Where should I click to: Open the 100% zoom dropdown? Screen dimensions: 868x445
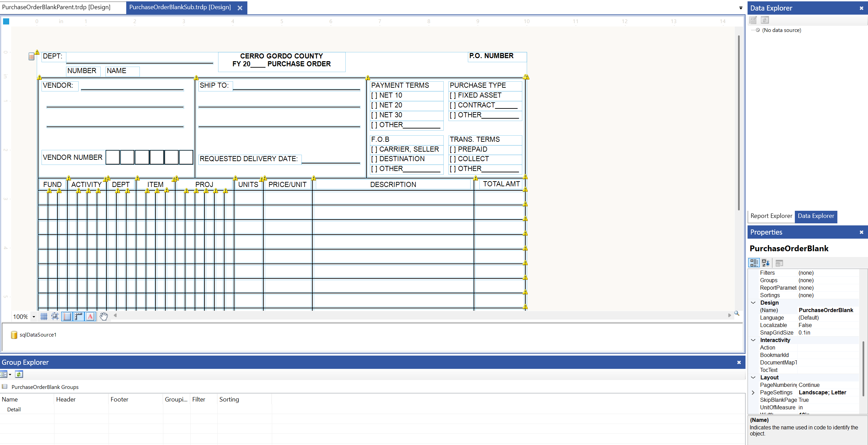point(34,317)
